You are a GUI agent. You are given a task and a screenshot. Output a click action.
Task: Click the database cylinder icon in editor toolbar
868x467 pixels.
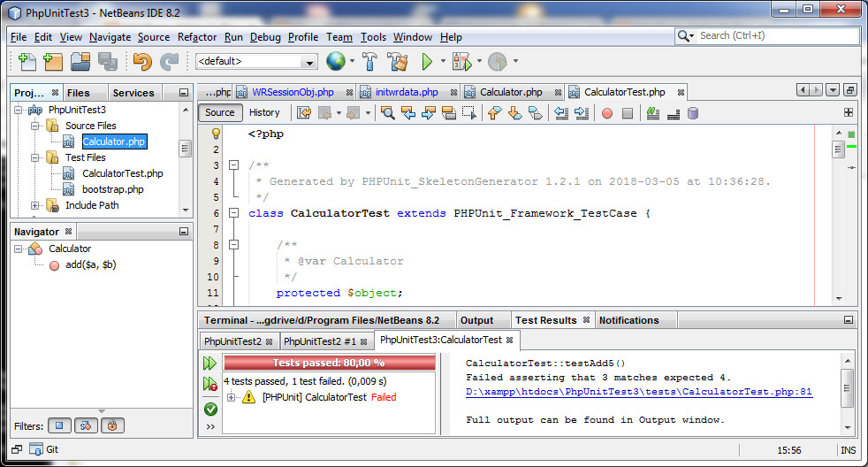[692, 113]
